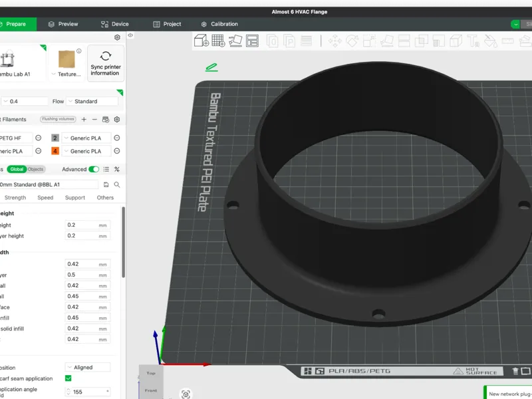The image size is (532, 399).
Task: Switch to the Project tab
Action: click(168, 24)
